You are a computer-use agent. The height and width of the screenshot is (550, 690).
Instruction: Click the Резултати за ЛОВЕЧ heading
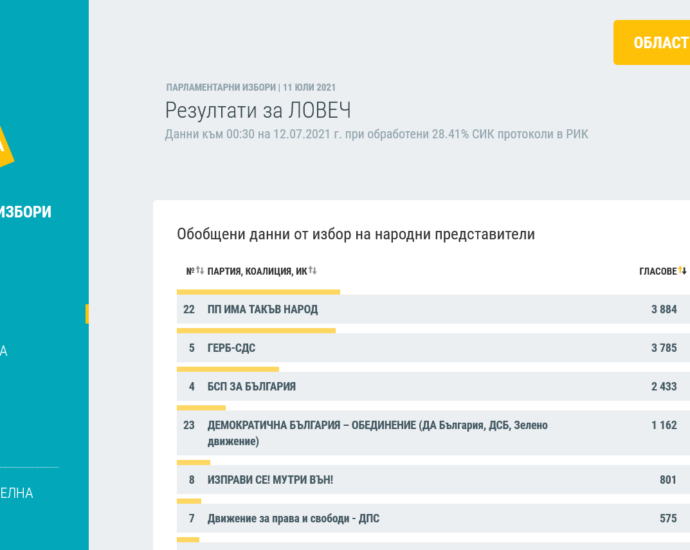[x=258, y=110]
